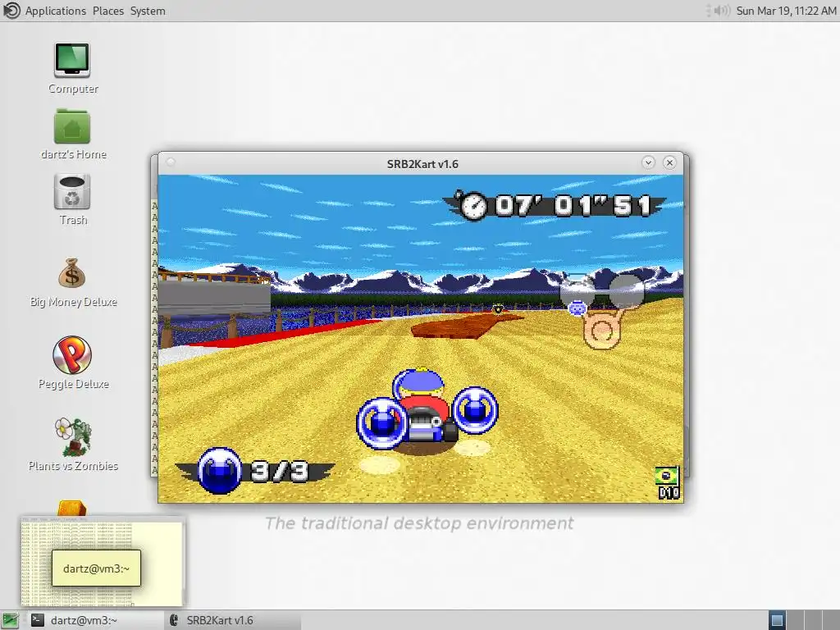The width and height of the screenshot is (840, 630).
Task: Minimize SRB2Kart window with chevron button
Action: (x=648, y=163)
